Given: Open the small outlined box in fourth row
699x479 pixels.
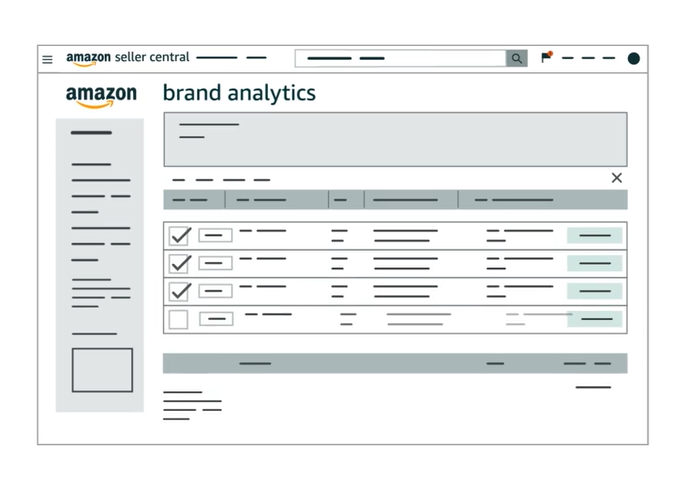Looking at the screenshot, I should point(216,319).
